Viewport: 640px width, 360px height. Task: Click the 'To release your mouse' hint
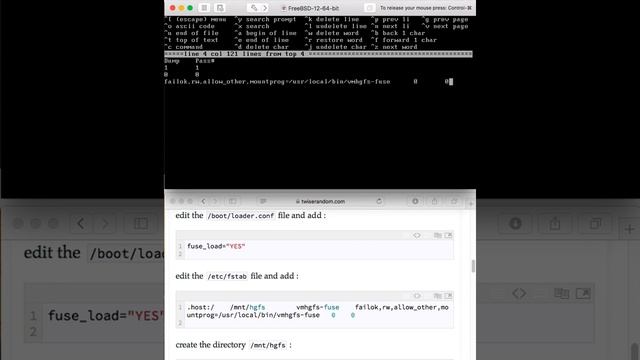pos(426,8)
